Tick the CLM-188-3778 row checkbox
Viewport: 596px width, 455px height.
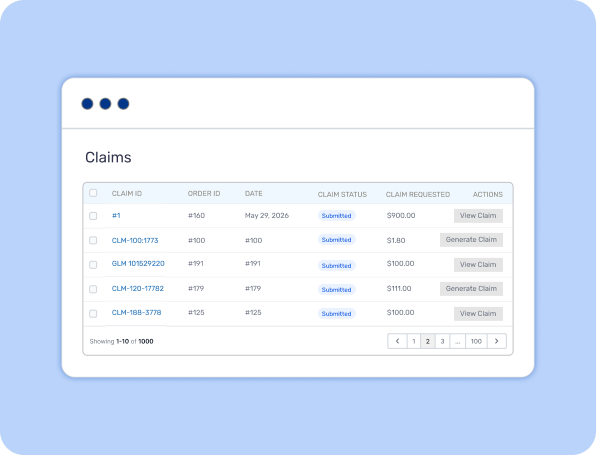(93, 314)
